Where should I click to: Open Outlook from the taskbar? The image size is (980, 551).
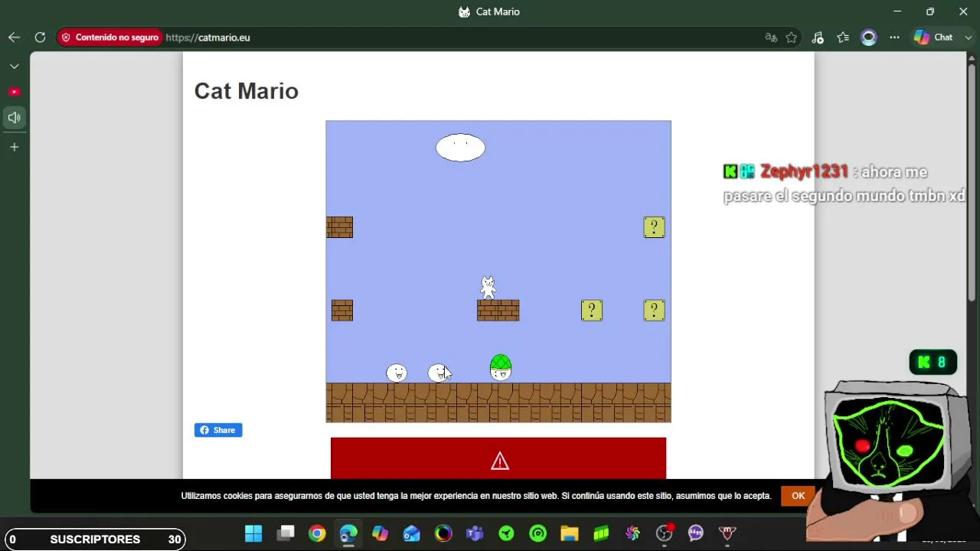412,533
